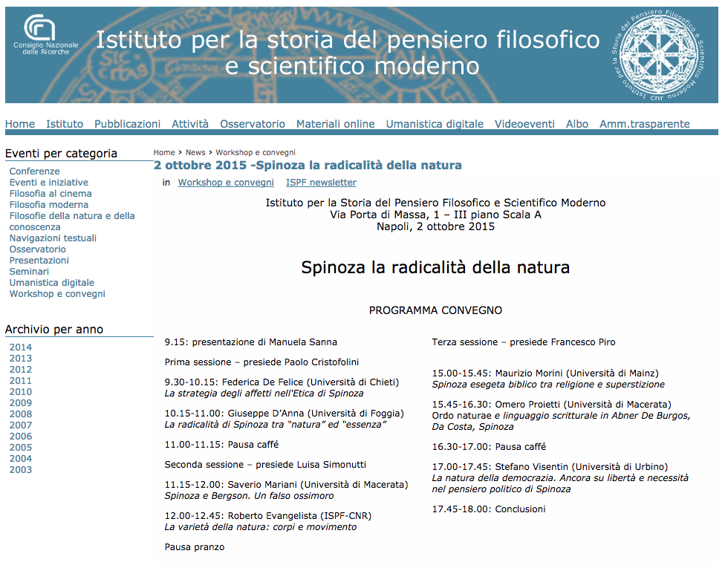Open the Home menu item
The width and height of the screenshot is (728, 565).
coord(20,124)
